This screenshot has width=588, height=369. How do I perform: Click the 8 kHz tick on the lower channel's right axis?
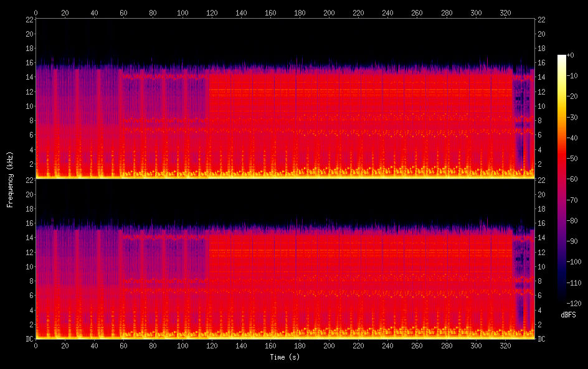click(x=541, y=281)
